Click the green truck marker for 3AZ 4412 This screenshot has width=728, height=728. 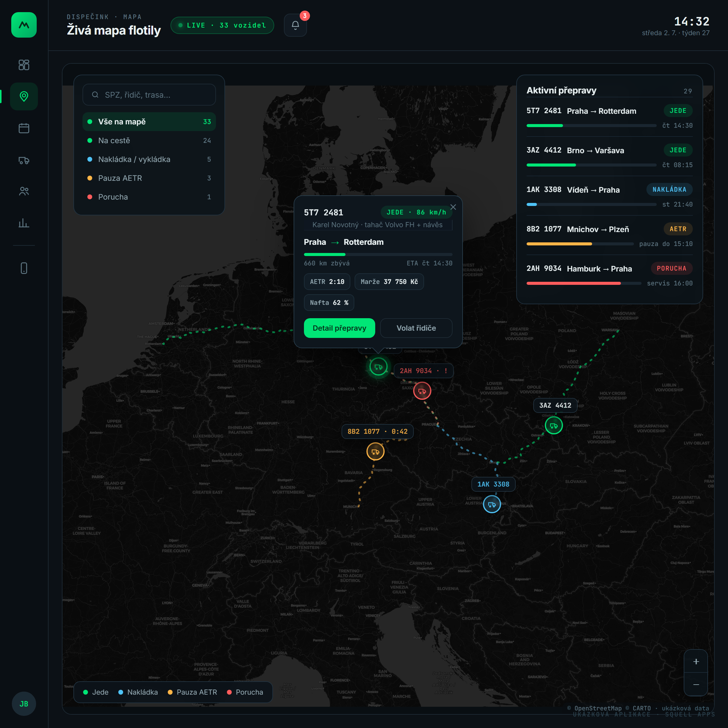pyautogui.click(x=554, y=425)
